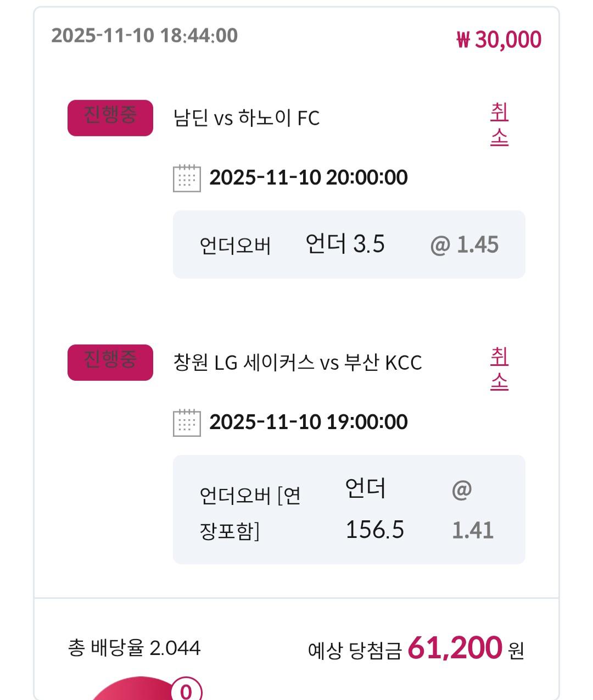
Task: Select the 언더 156.5 pick
Action: (374, 509)
